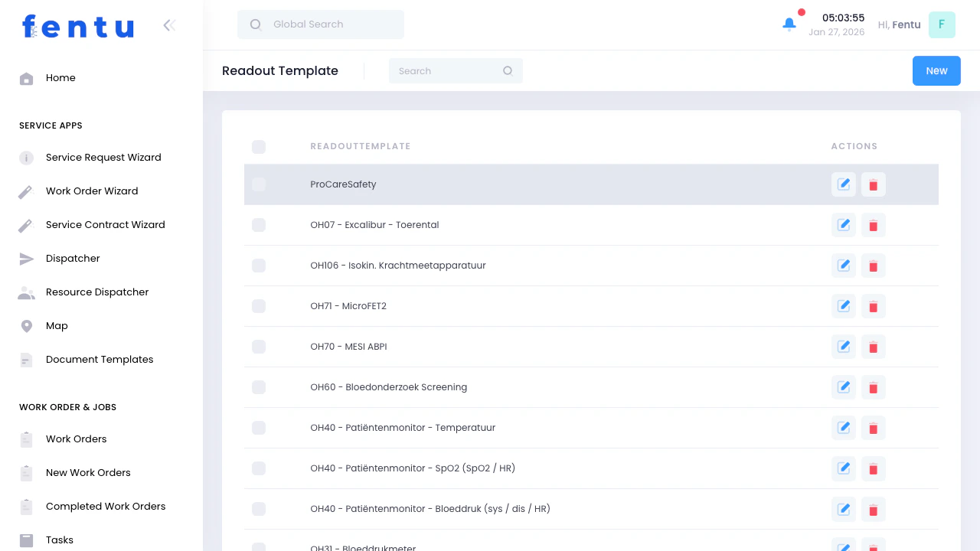980x551 pixels.
Task: Delete the OH71 - MicroFET2 template
Action: (x=873, y=306)
